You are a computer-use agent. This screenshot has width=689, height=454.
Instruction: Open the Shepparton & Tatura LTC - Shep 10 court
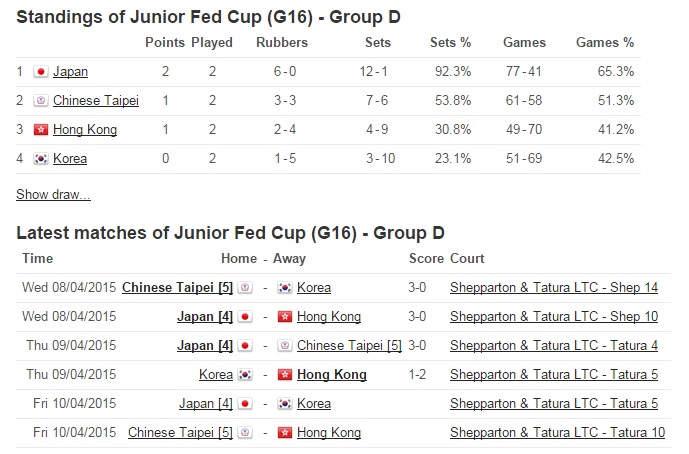coord(554,316)
